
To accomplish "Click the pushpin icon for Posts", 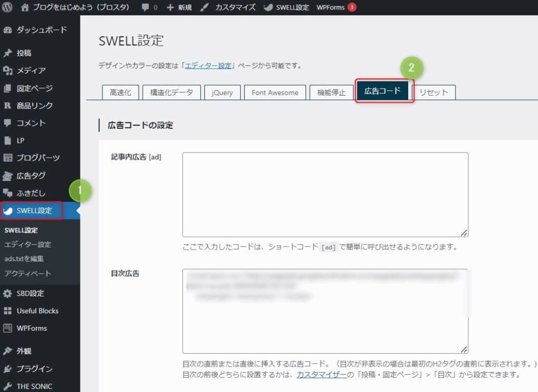I will 7,53.
